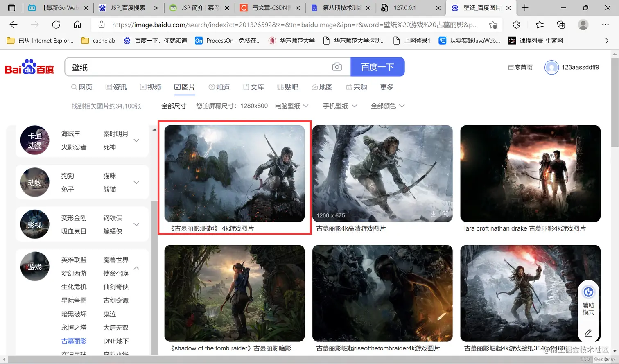
Task: Open the 更多 search categories
Action: tap(387, 87)
